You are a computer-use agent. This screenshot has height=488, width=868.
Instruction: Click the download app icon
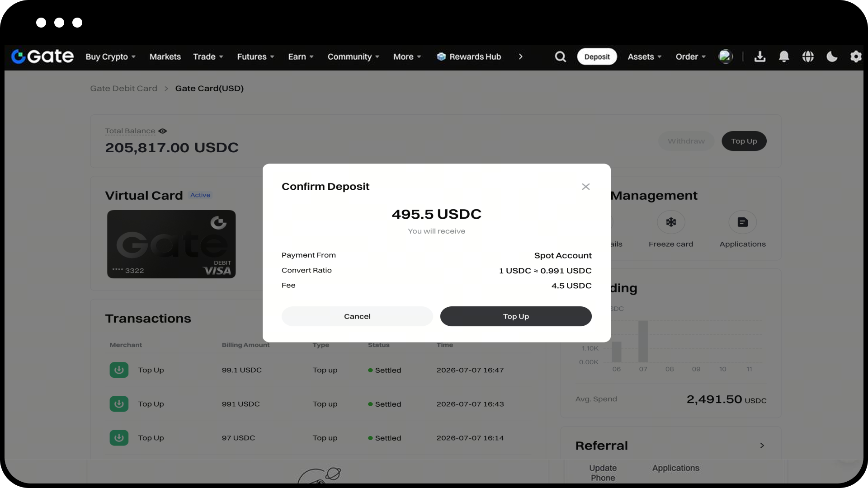pyautogui.click(x=760, y=56)
